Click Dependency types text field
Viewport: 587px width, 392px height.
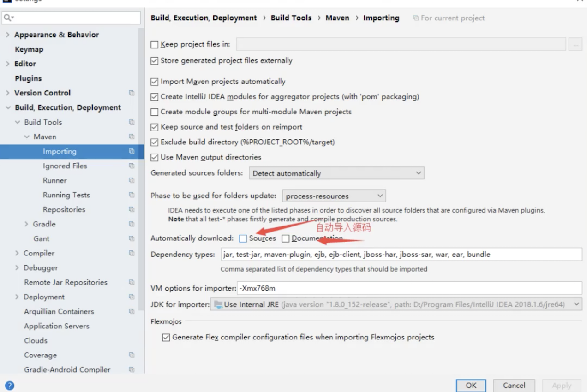(x=401, y=255)
